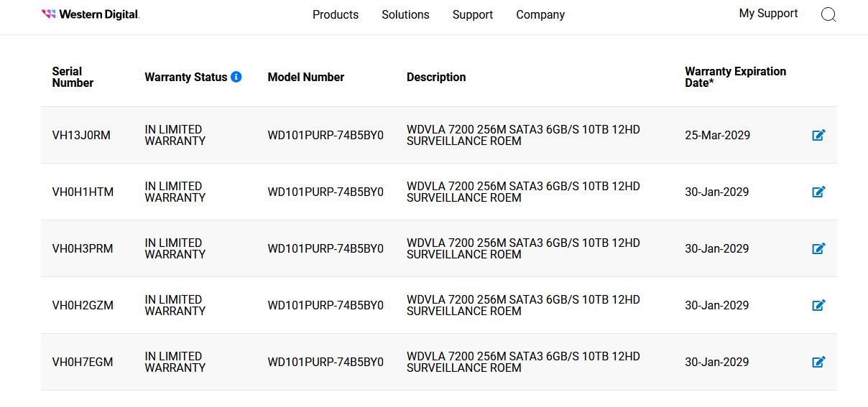Select serial number VH0H3PRM
The image size is (868, 407).
[x=83, y=248]
